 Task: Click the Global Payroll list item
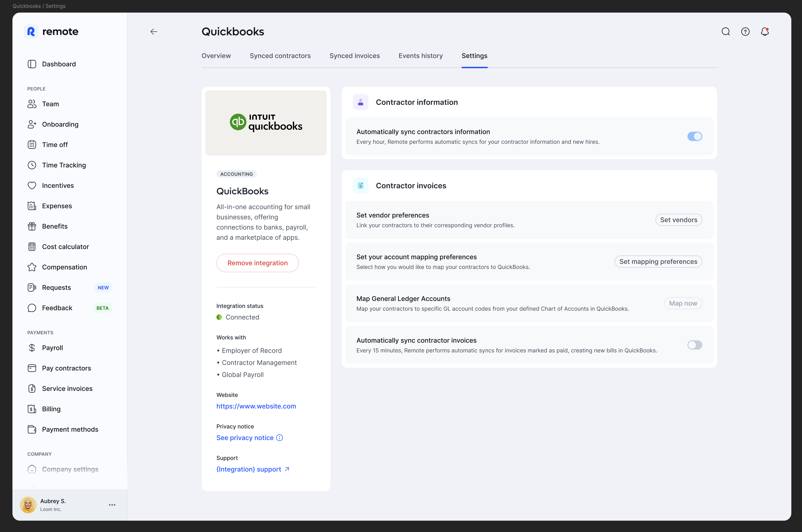point(243,375)
